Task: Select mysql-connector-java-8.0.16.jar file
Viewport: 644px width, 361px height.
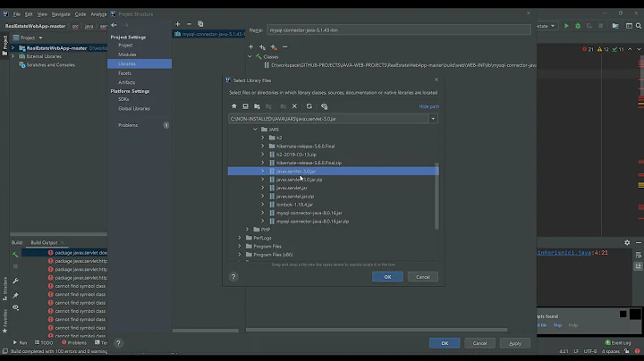Action: tap(309, 213)
